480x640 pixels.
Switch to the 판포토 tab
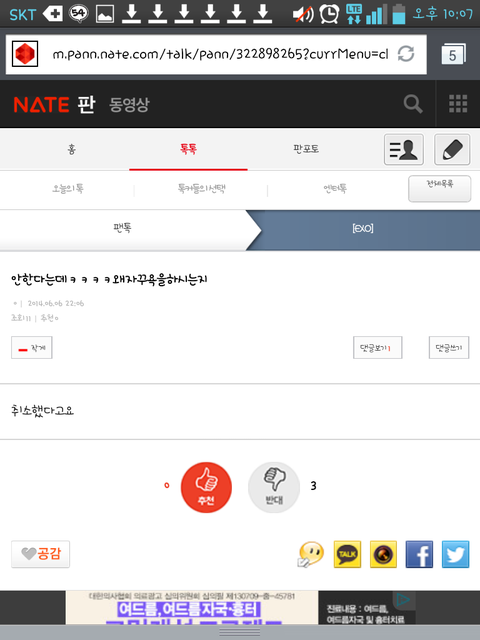(306, 149)
